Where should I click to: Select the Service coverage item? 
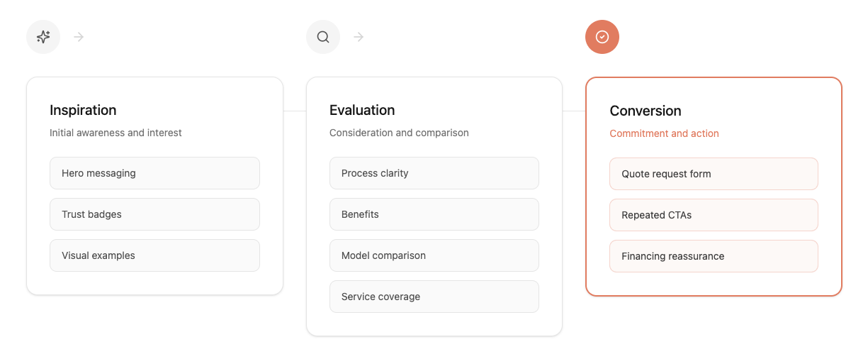(x=434, y=297)
